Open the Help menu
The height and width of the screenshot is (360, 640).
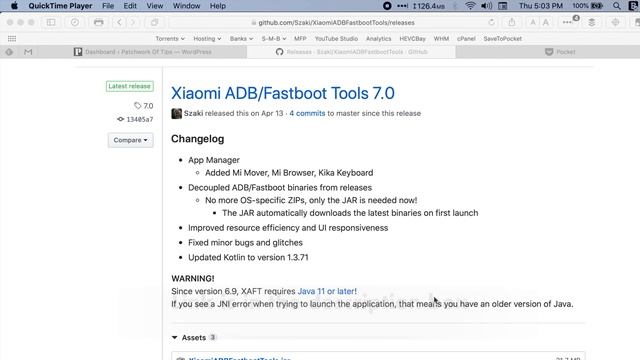tap(218, 6)
